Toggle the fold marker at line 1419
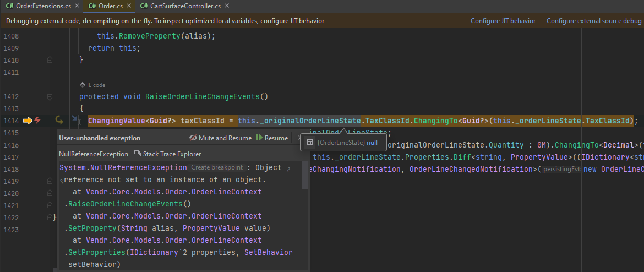The height and width of the screenshot is (272, 644). coord(50,181)
